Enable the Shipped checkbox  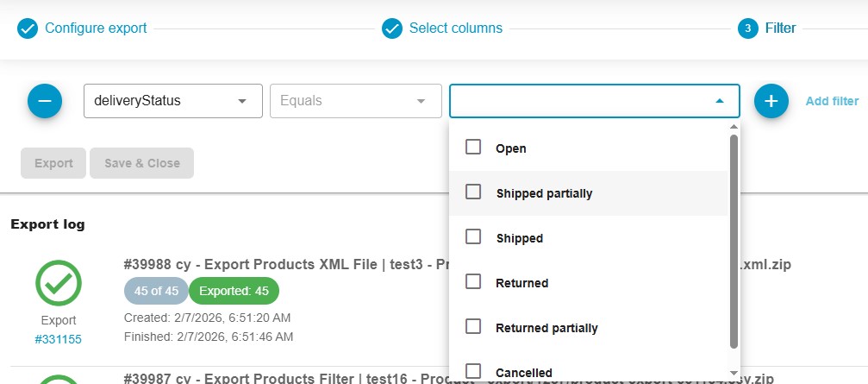473,237
